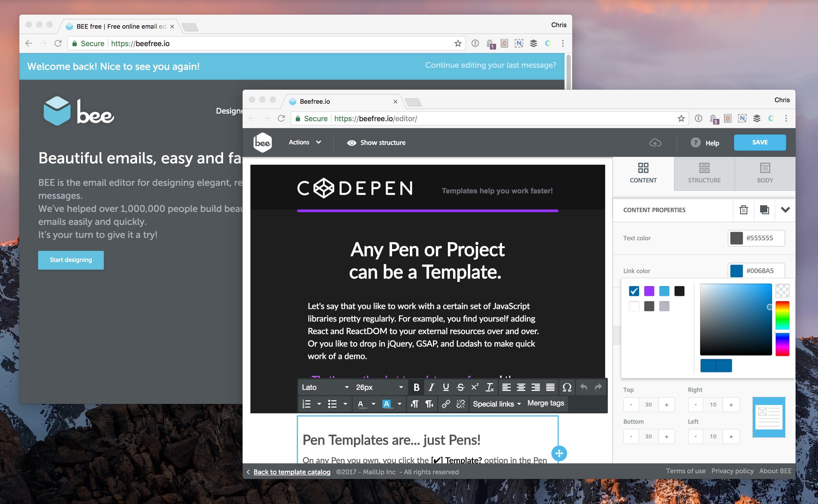Switch to the STRUCTURE tab

tap(704, 173)
